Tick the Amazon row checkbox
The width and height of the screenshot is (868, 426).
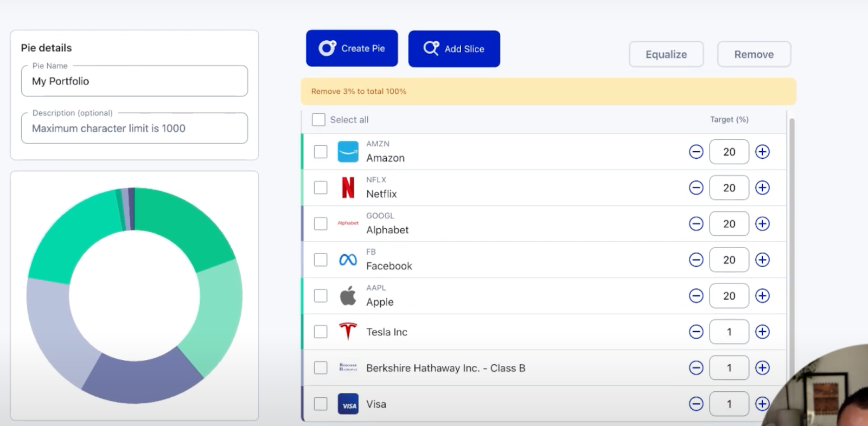coord(321,152)
